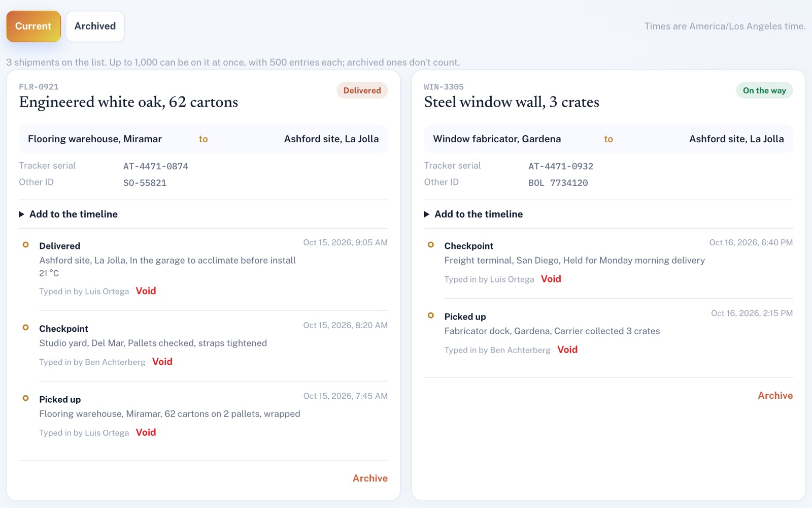
Task: Click the America/Los Angeles timezone note
Action: (725, 26)
